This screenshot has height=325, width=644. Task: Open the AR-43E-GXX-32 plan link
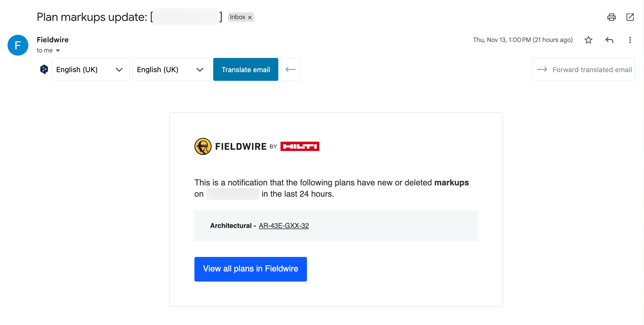(x=284, y=226)
